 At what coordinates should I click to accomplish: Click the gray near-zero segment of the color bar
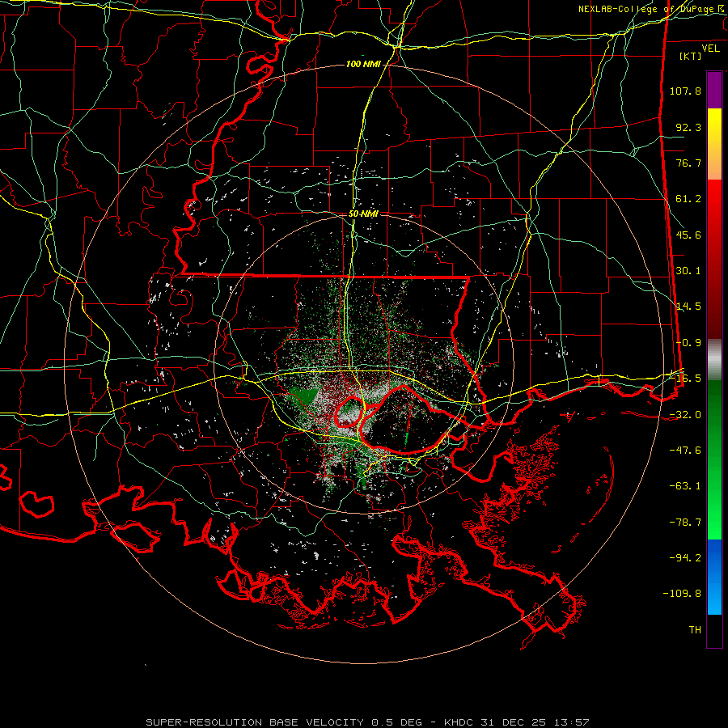pyautogui.click(x=714, y=360)
